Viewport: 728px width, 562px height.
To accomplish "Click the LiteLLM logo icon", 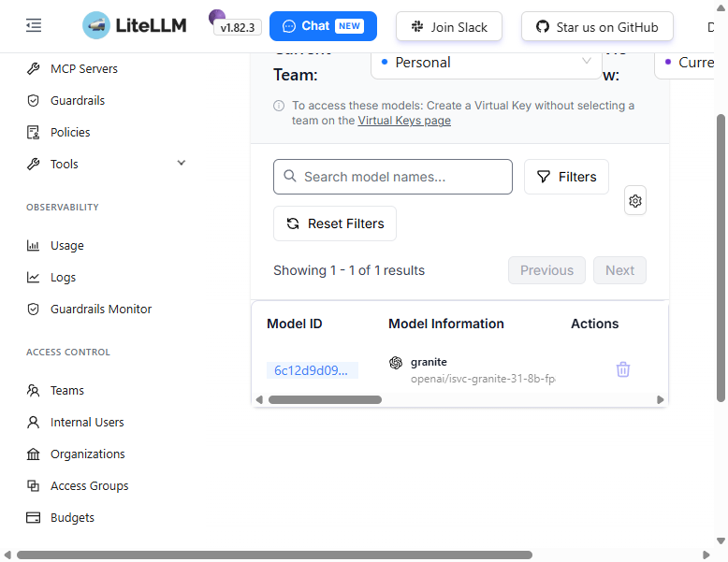I will pyautogui.click(x=96, y=25).
